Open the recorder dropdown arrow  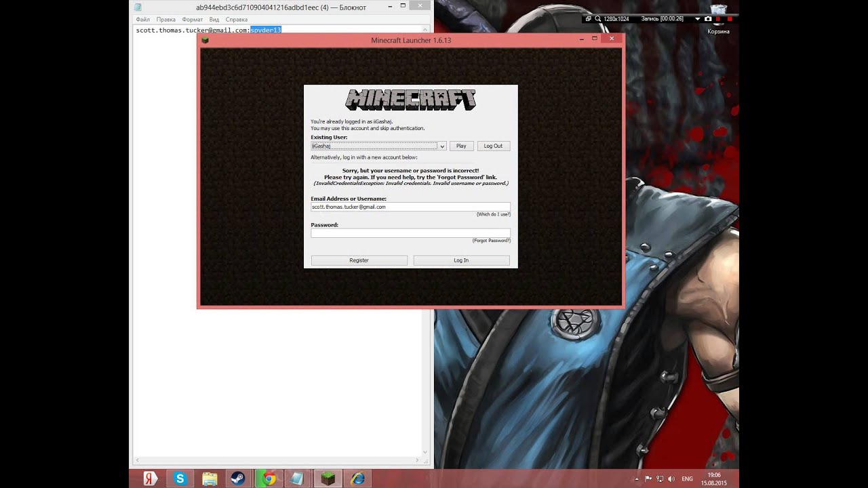pos(698,19)
